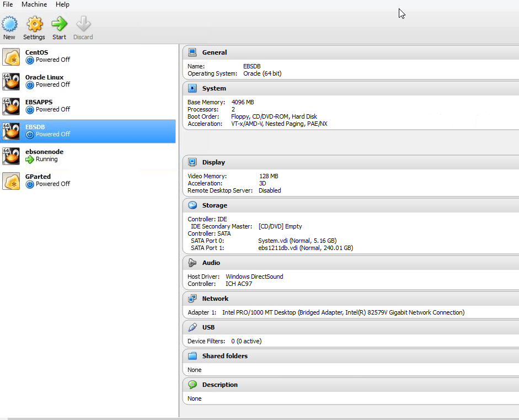Click the Description speech bubble icon
Image resolution: width=519 pixels, height=420 pixels.
tap(192, 384)
